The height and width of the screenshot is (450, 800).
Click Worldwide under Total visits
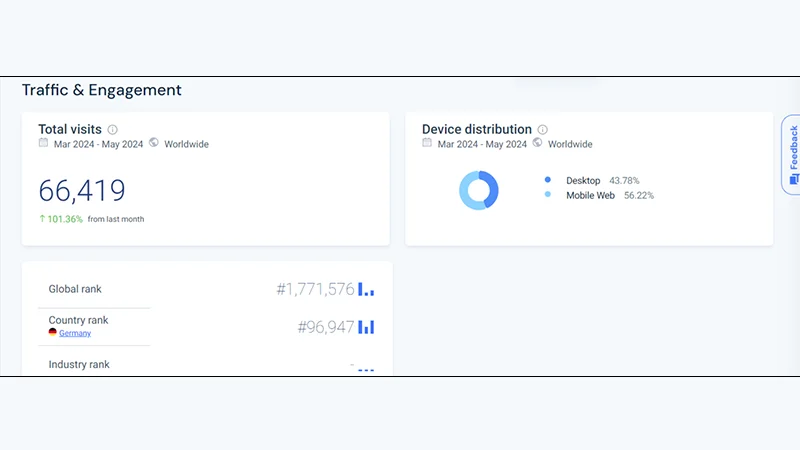[186, 144]
